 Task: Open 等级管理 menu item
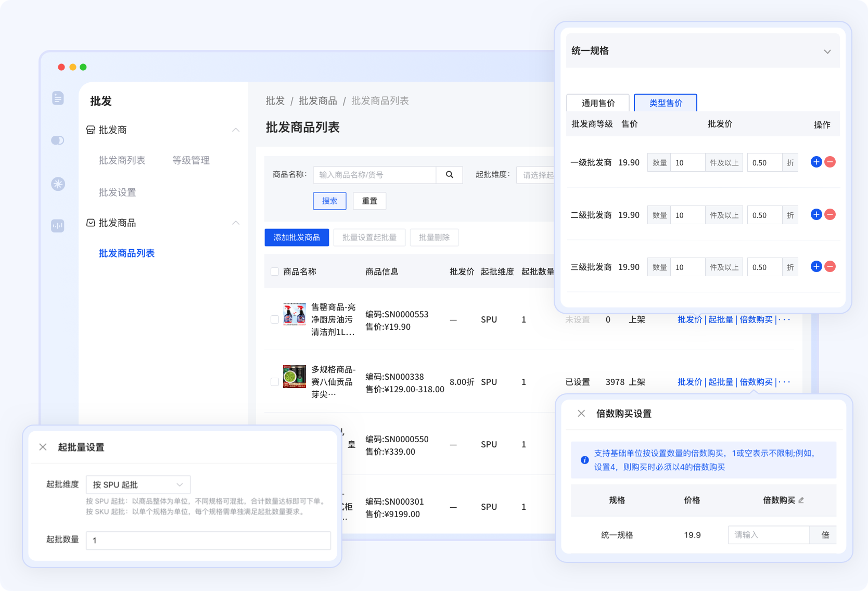click(x=191, y=160)
